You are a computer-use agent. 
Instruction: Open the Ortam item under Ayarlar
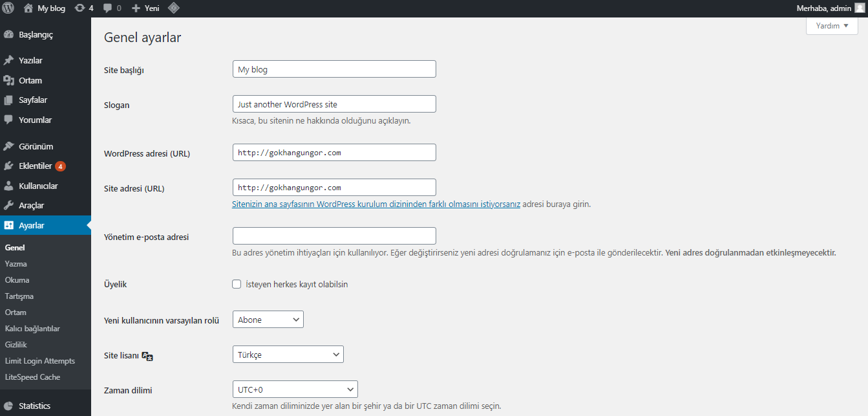point(16,312)
